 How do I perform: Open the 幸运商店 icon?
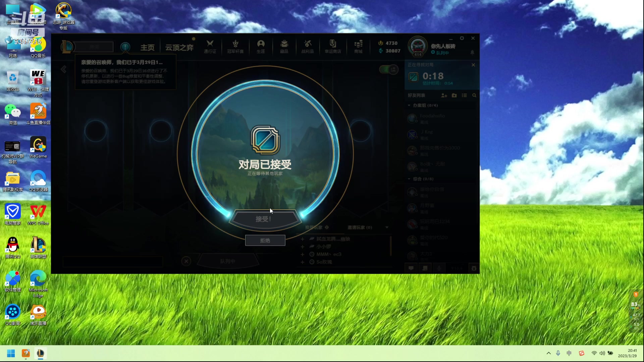click(x=333, y=46)
